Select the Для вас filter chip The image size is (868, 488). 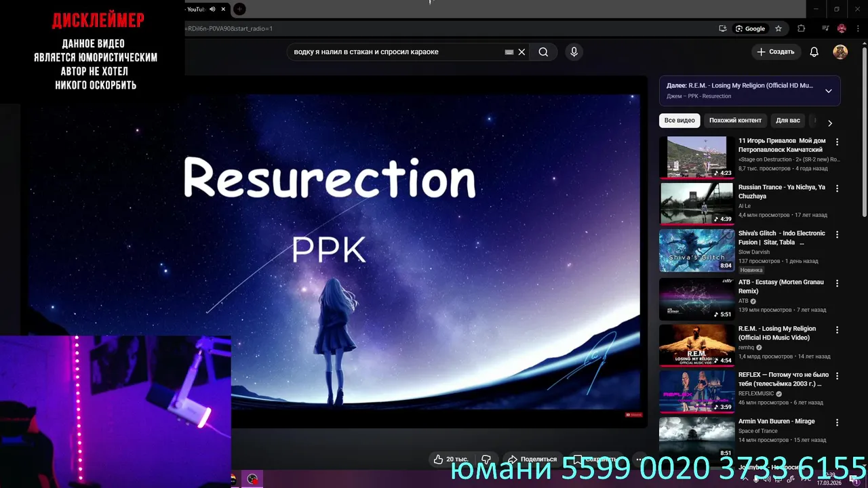788,121
